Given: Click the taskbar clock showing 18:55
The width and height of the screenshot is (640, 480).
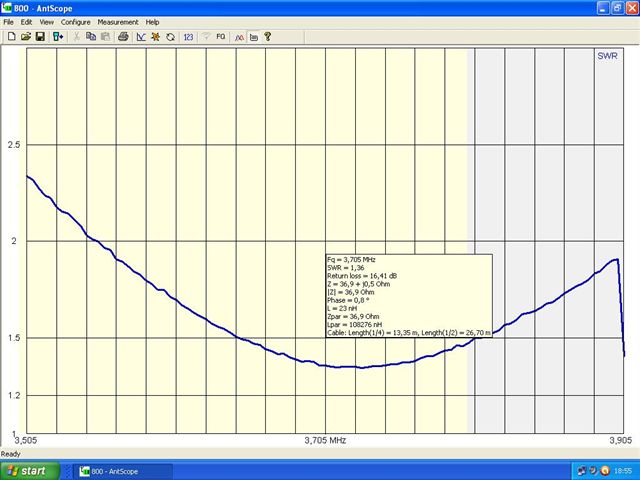Looking at the screenshot, I should point(623,471).
